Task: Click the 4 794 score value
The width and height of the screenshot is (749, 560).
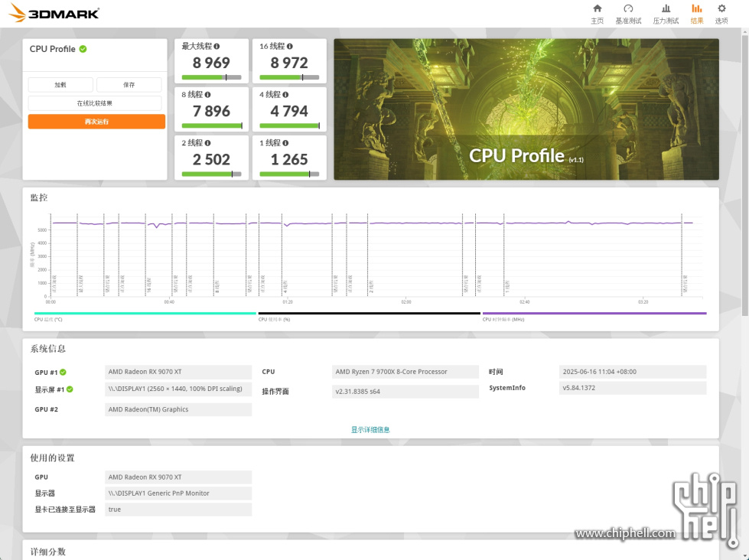Action: [x=289, y=111]
